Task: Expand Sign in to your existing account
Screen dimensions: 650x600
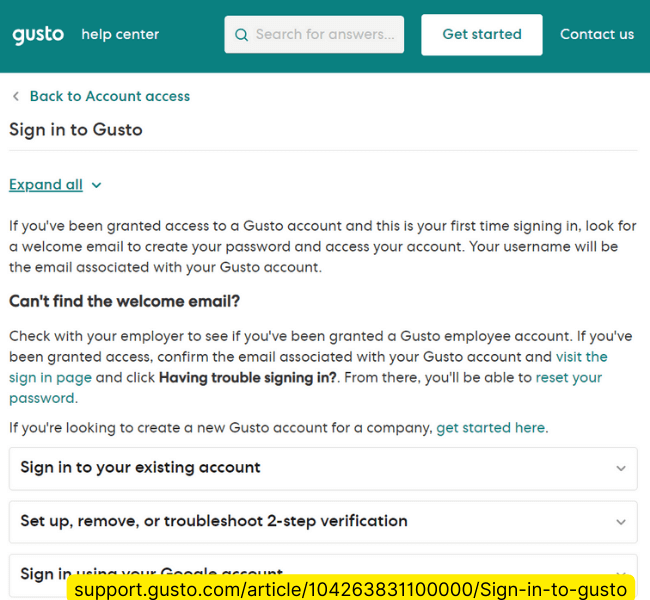Action: coord(323,469)
